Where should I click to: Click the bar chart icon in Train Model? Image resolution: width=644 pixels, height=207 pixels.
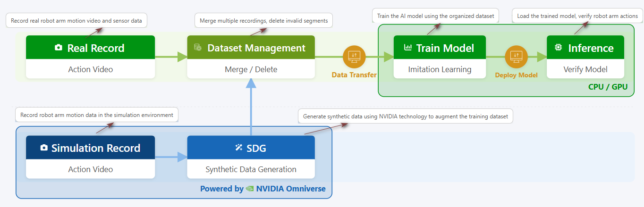[408, 48]
